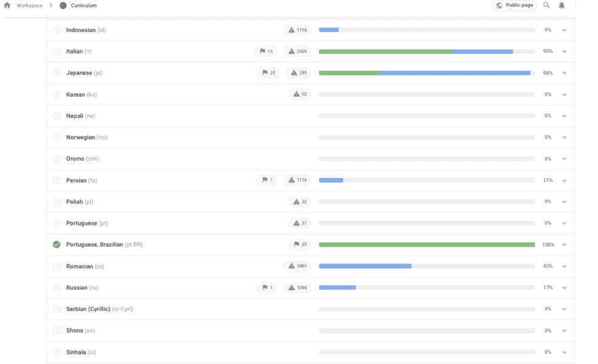598x364 pixels.
Task: Click the Japanese warning badge showing 295
Action: pos(298,73)
